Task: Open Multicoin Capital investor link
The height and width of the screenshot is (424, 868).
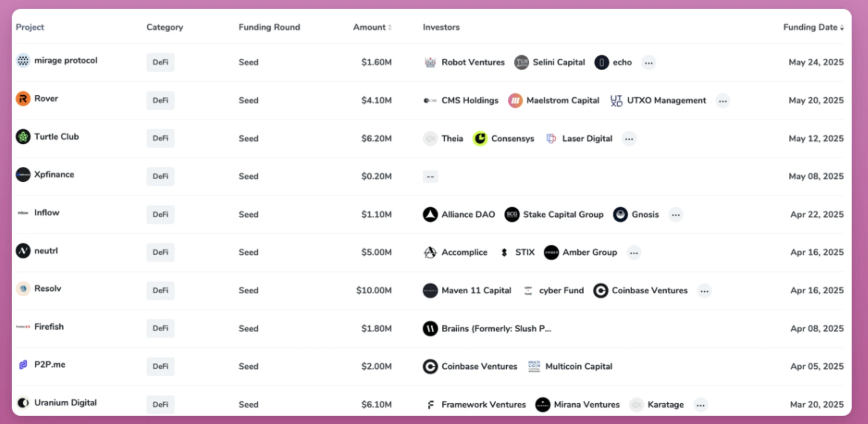Action: pos(578,366)
